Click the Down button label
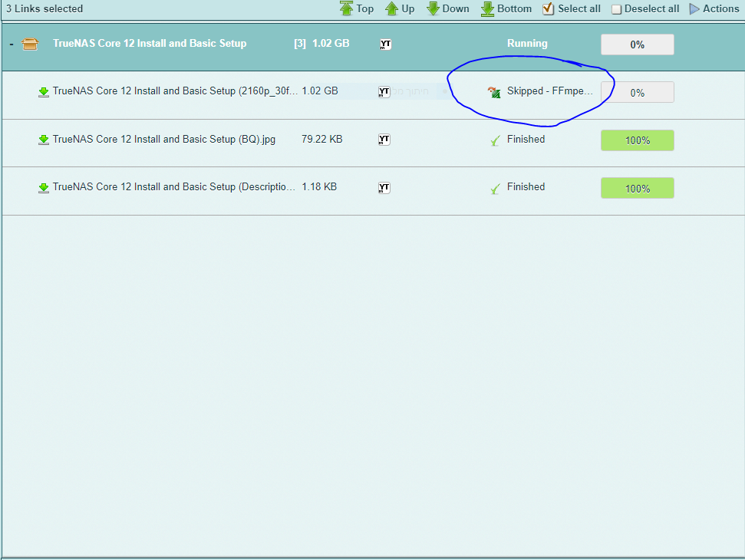The image size is (745, 560). pyautogui.click(x=456, y=8)
